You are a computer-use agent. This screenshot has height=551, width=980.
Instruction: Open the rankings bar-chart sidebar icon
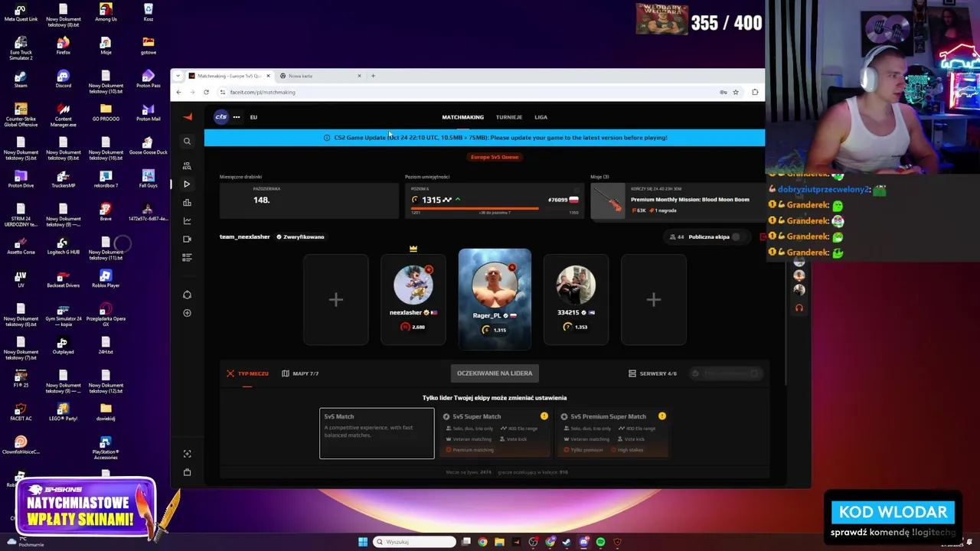187,203
